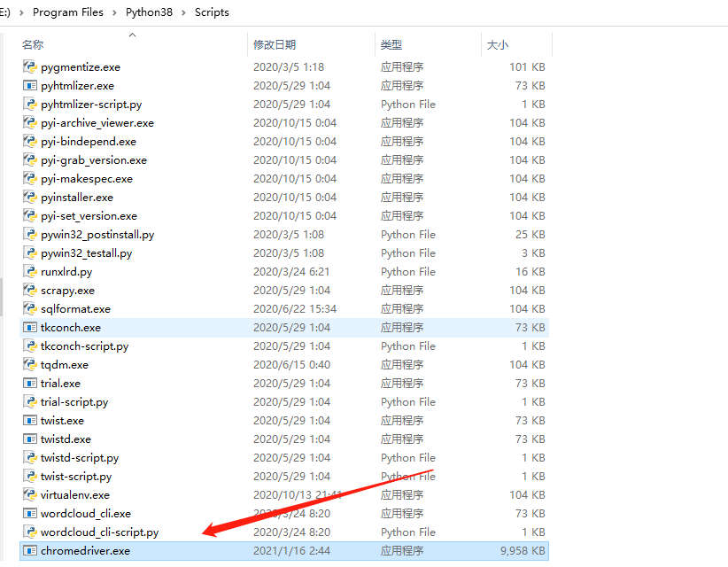
Task: Click the pygmentize.exe file icon
Action: tap(30, 66)
